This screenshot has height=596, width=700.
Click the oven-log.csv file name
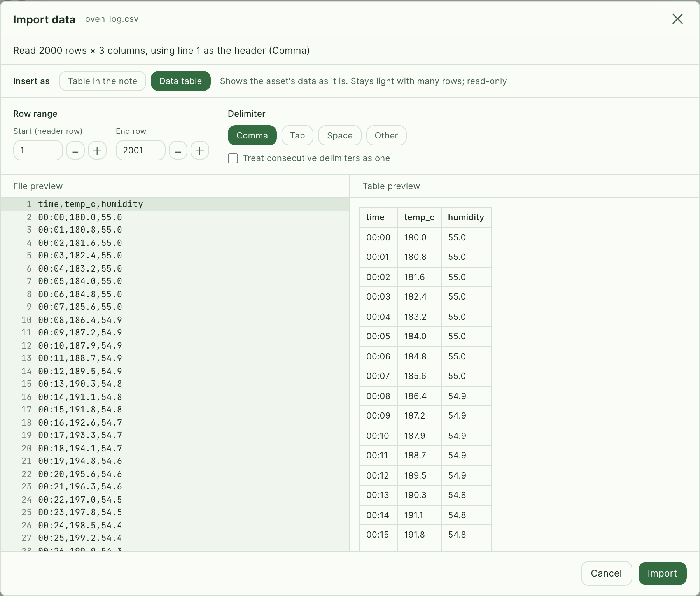coord(112,19)
